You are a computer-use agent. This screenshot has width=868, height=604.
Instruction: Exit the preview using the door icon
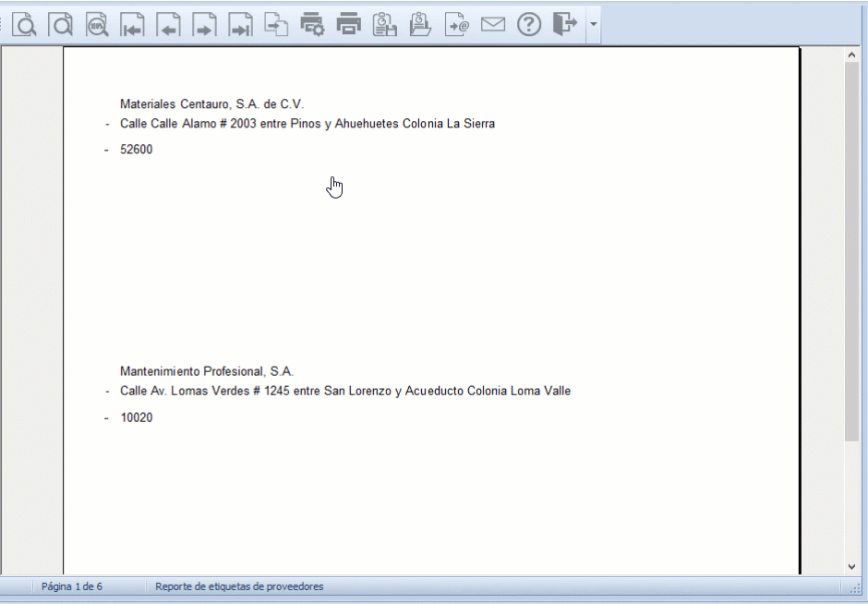tap(564, 25)
